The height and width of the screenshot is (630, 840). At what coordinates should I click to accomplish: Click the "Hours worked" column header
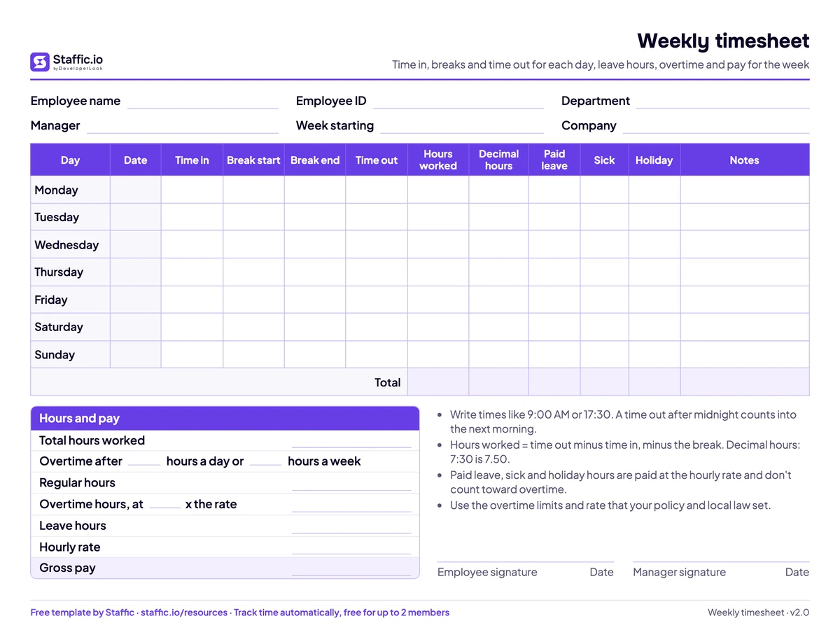coord(438,160)
